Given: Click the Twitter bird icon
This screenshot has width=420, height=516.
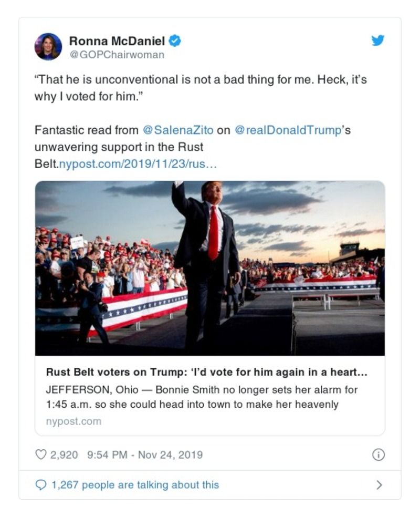Looking at the screenshot, I should pos(377,41).
